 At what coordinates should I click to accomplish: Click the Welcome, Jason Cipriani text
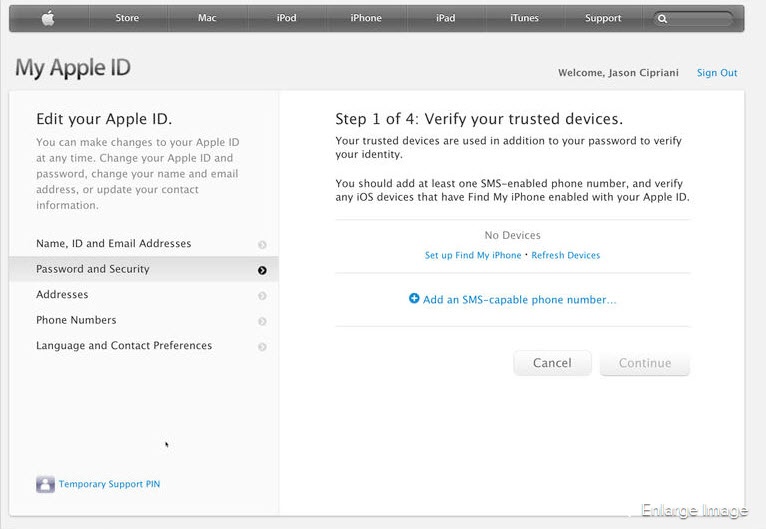point(618,73)
